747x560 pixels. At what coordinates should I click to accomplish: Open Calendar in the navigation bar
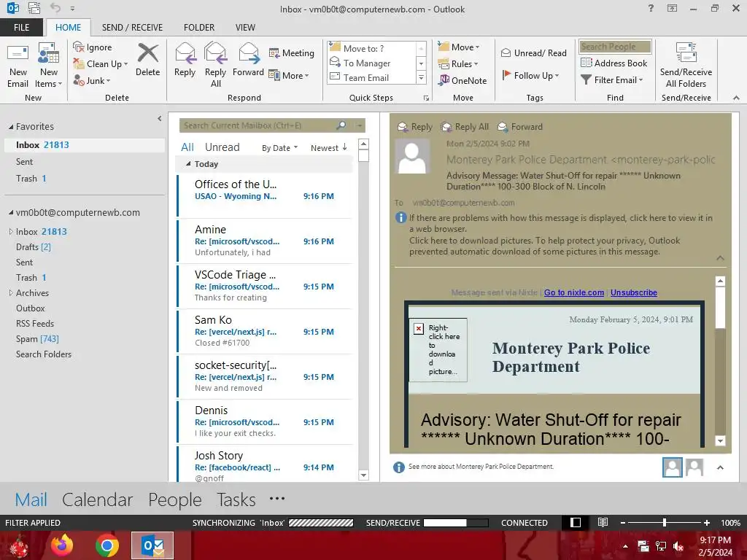(x=97, y=499)
